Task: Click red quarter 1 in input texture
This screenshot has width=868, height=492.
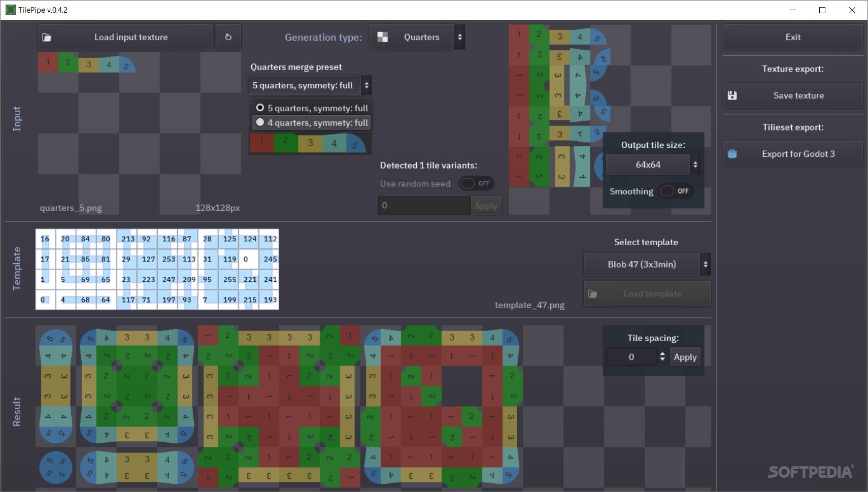Action: (x=48, y=62)
